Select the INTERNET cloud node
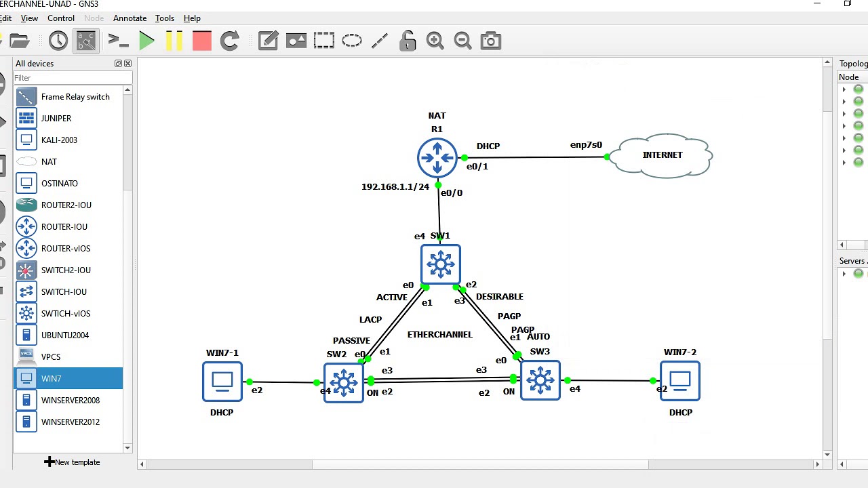868x488 pixels. point(662,156)
